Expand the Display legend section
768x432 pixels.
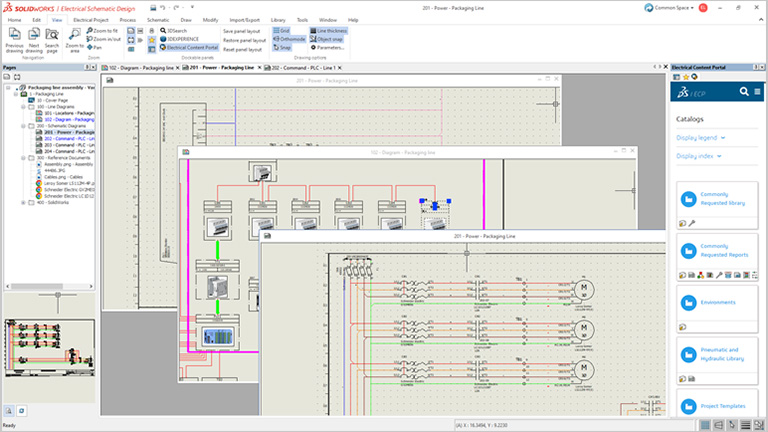700,138
